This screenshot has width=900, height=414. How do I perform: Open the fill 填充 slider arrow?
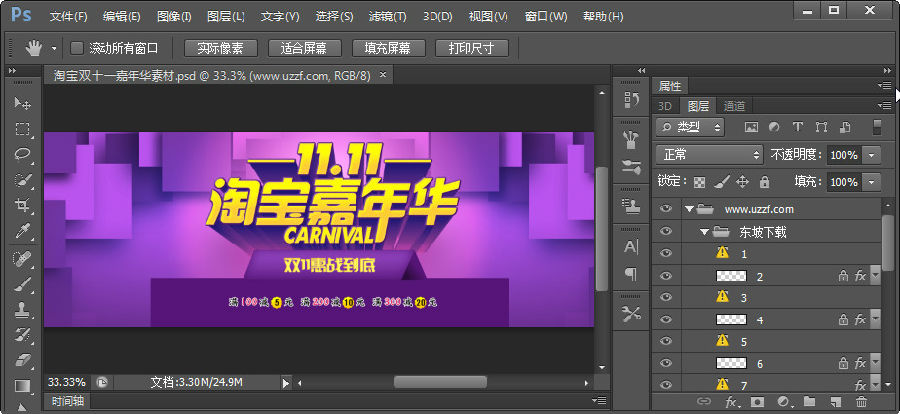(x=872, y=182)
